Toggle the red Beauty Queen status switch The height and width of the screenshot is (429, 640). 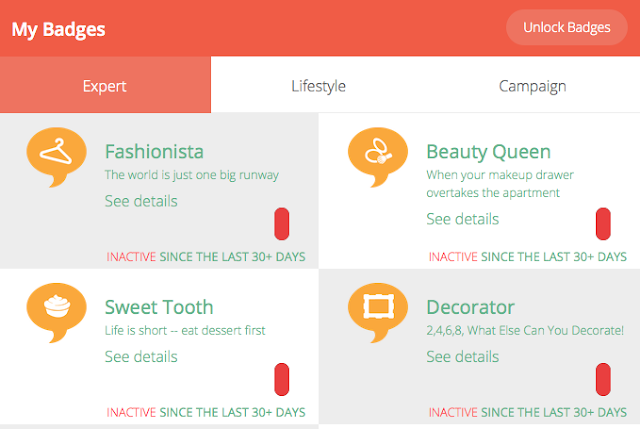(603, 224)
